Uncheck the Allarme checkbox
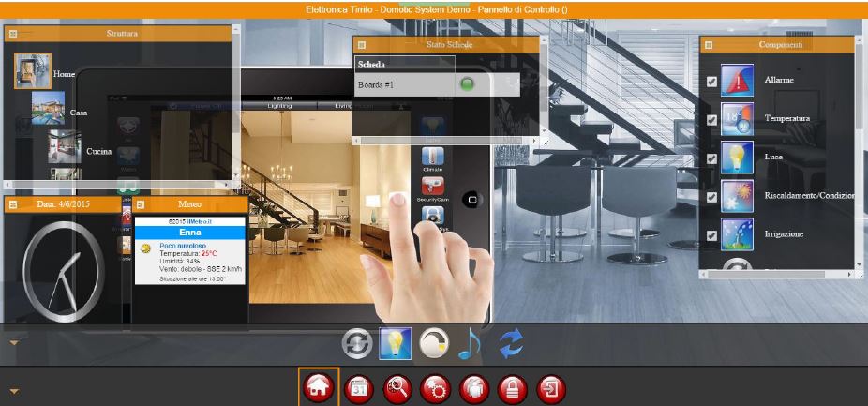Image resolution: width=868 pixels, height=406 pixels. (x=711, y=82)
